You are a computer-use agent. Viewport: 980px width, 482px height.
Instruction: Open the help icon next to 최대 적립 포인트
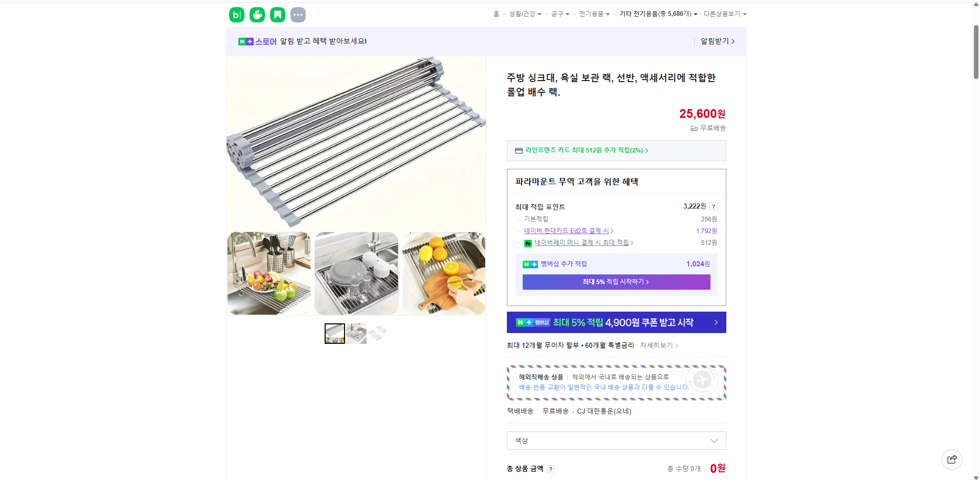click(x=714, y=207)
